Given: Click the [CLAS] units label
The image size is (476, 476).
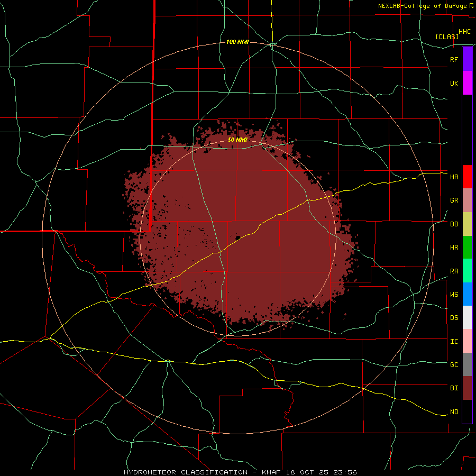Looking at the screenshot, I should point(447,36).
